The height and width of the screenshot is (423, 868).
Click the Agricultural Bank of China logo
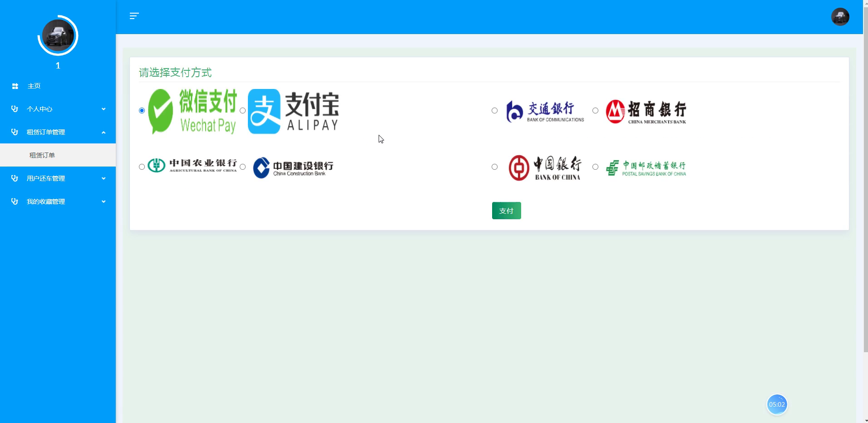[x=192, y=165]
